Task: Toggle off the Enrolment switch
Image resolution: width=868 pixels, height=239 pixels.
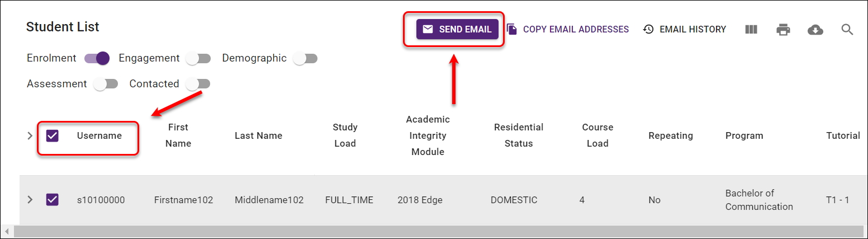Action: pos(97,58)
